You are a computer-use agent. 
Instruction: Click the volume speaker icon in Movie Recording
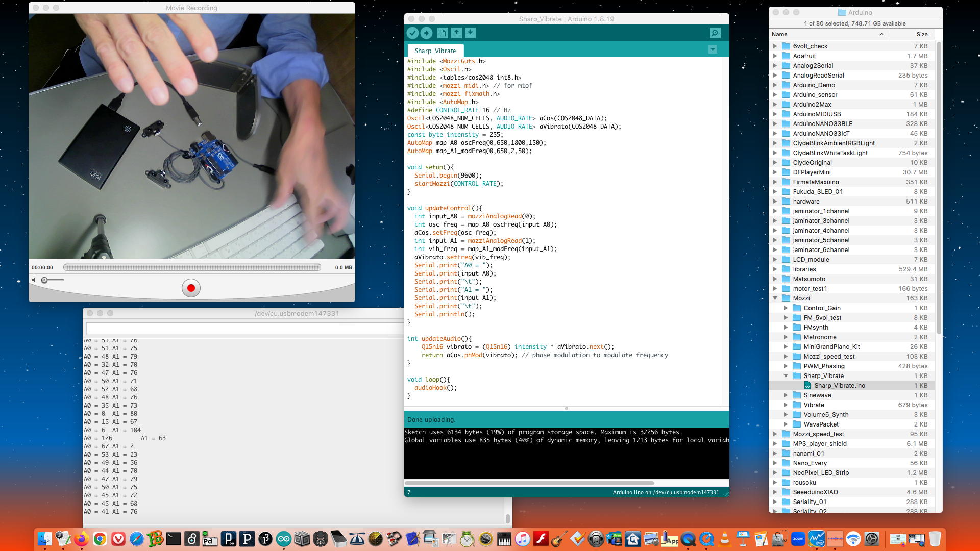(x=34, y=280)
